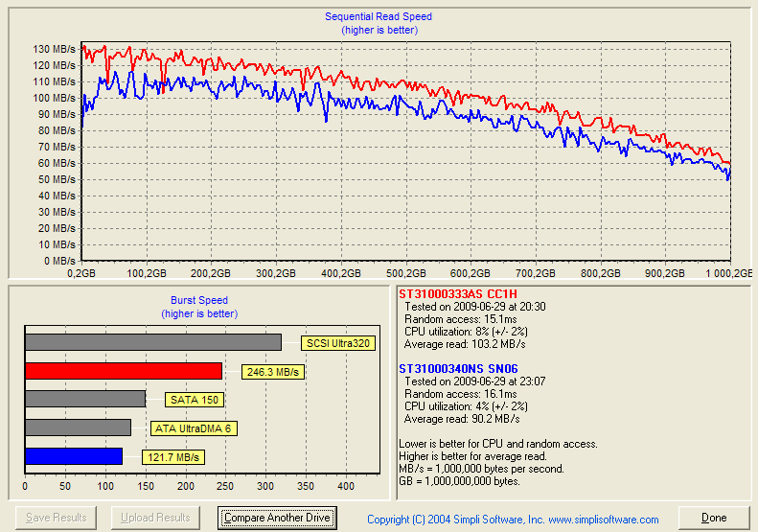This screenshot has height=532, width=758.
Task: Click the SATA 150 yellow label
Action: tap(195, 400)
